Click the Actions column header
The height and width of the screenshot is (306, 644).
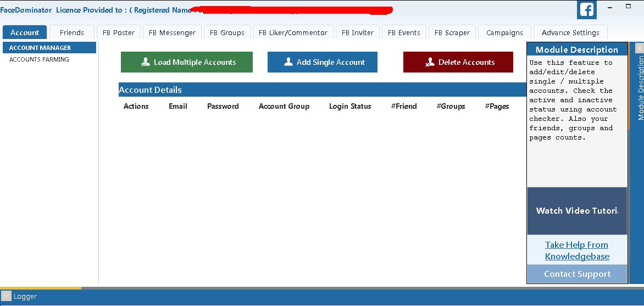(x=136, y=107)
